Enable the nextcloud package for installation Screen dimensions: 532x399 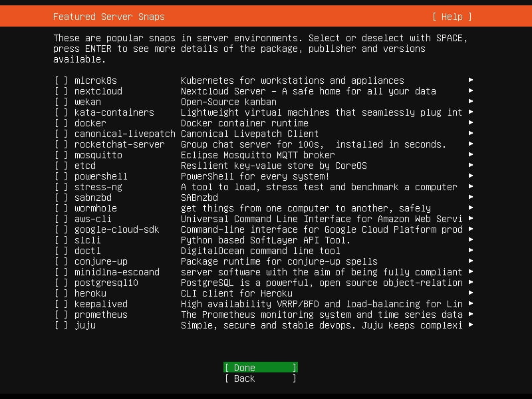61,91
